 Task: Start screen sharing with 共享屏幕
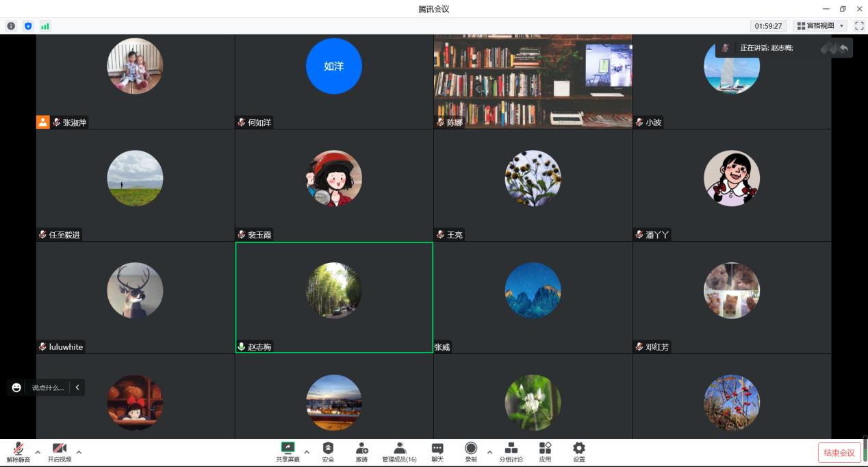[x=288, y=452]
